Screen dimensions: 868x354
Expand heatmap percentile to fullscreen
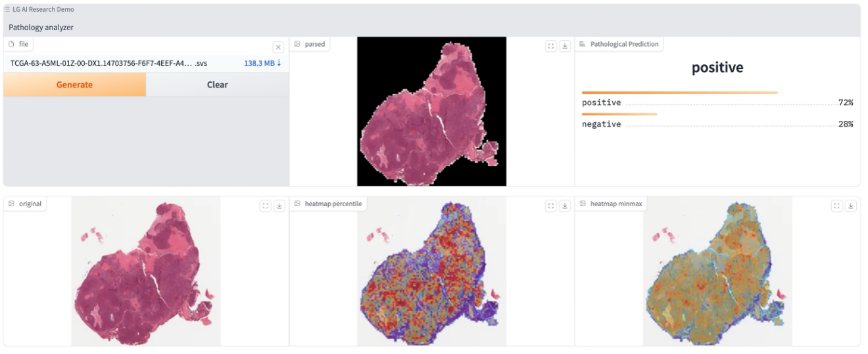[551, 206]
